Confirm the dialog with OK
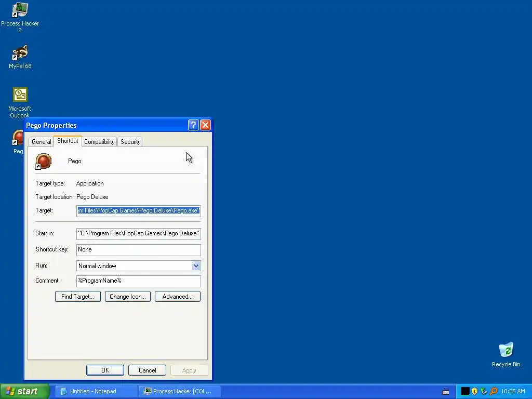532x399 pixels. click(x=105, y=370)
